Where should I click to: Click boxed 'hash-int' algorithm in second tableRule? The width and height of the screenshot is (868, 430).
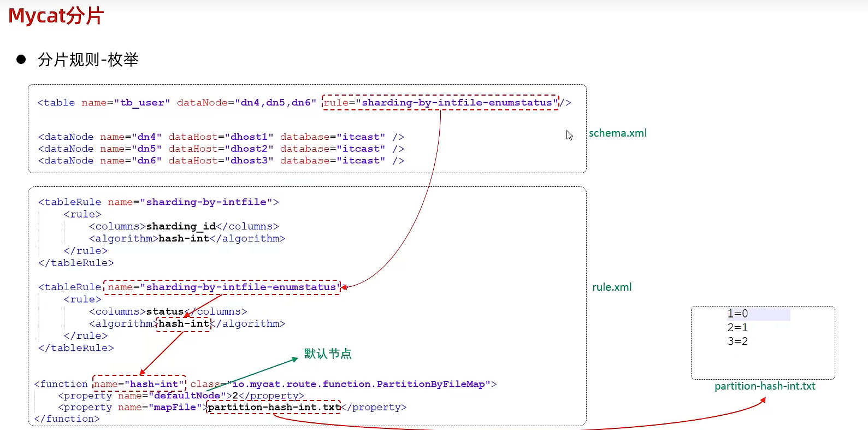(184, 323)
